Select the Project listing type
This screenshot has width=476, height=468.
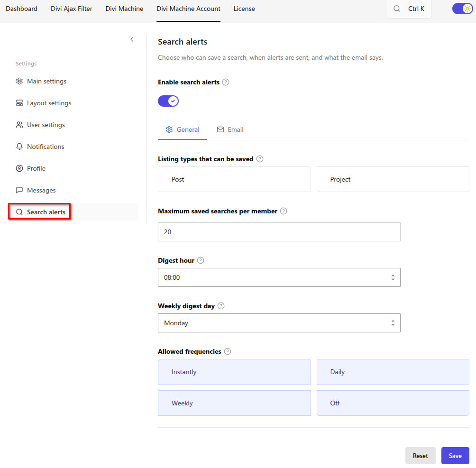[393, 179]
